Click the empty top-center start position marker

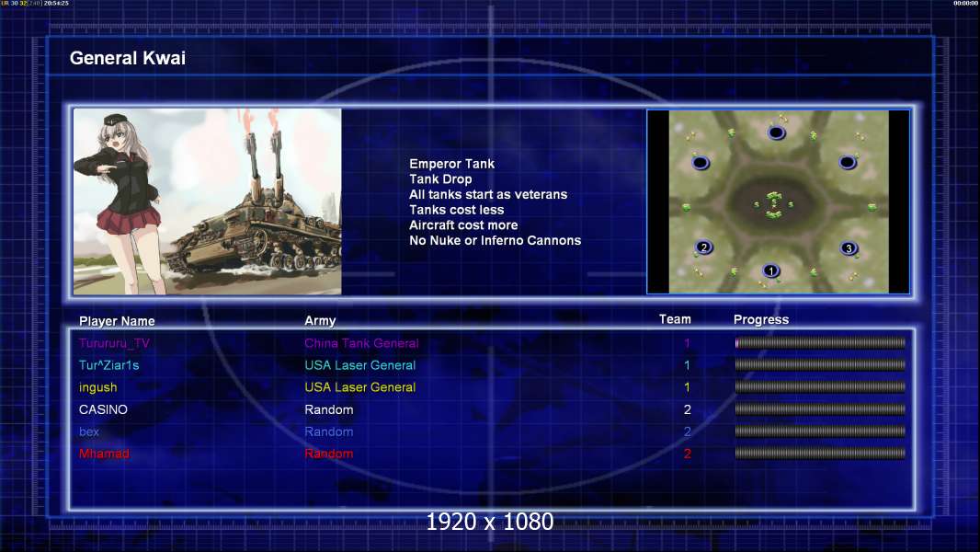point(776,133)
